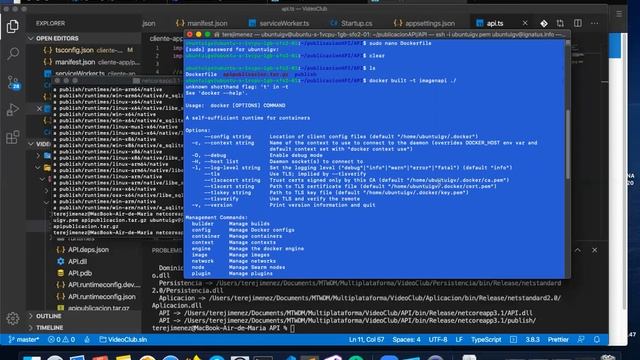Change end-of-line sequence via LF

(x=459, y=340)
